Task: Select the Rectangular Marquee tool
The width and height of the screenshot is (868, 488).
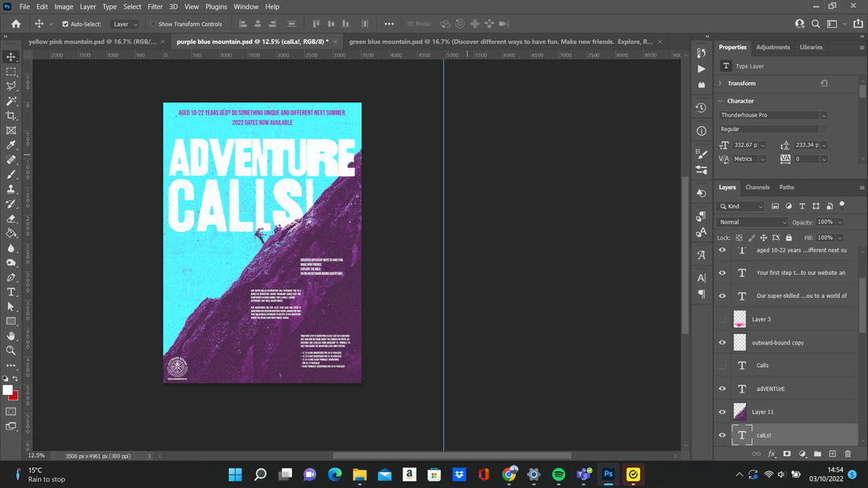Action: pyautogui.click(x=11, y=72)
